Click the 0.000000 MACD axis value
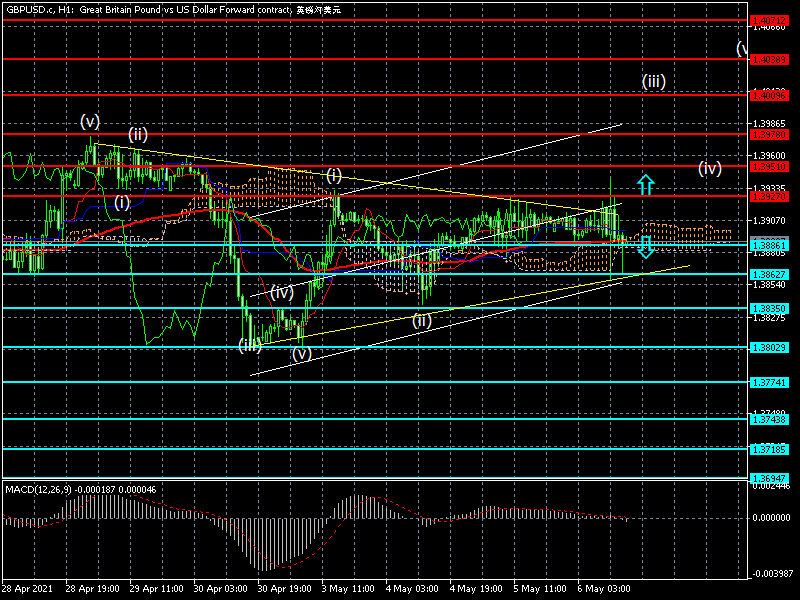800x600 pixels. [x=771, y=518]
